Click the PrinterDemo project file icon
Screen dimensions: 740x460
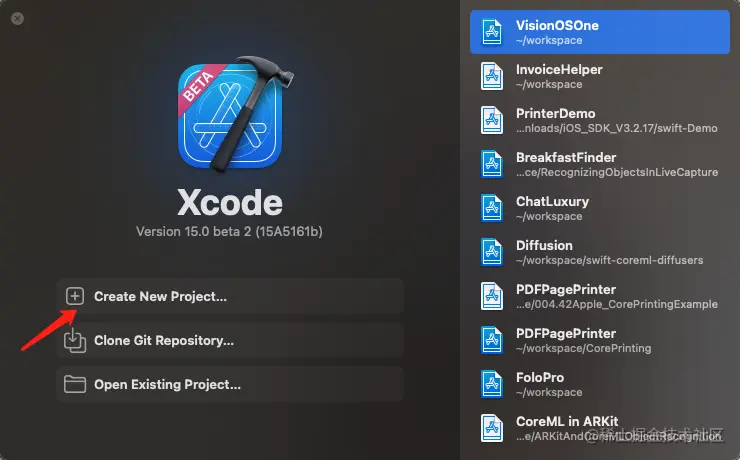pyautogui.click(x=492, y=120)
